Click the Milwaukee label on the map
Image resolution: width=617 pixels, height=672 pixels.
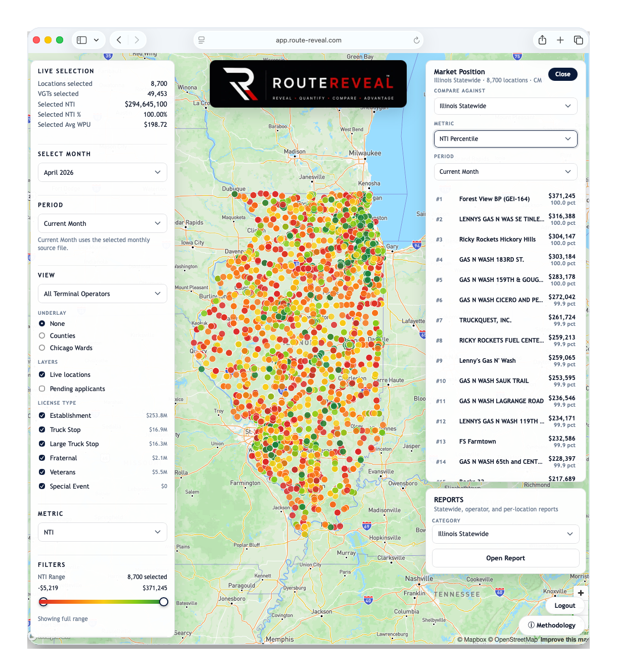click(x=365, y=153)
